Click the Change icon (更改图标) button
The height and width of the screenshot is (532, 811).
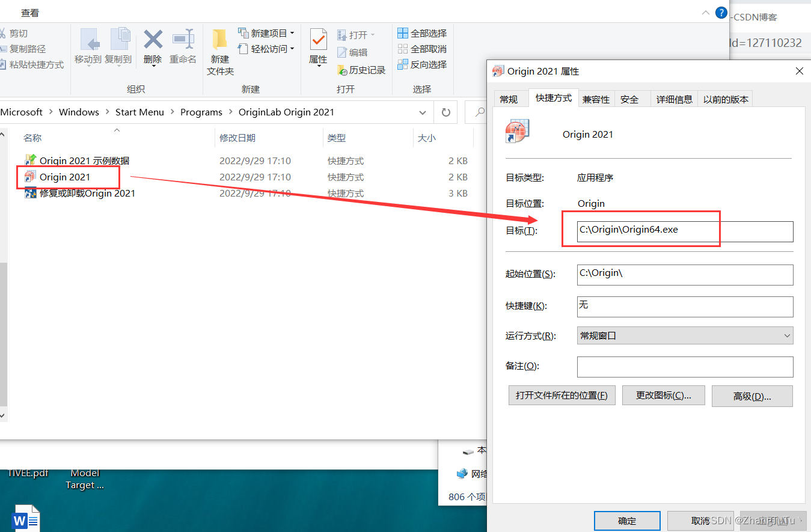[663, 396]
